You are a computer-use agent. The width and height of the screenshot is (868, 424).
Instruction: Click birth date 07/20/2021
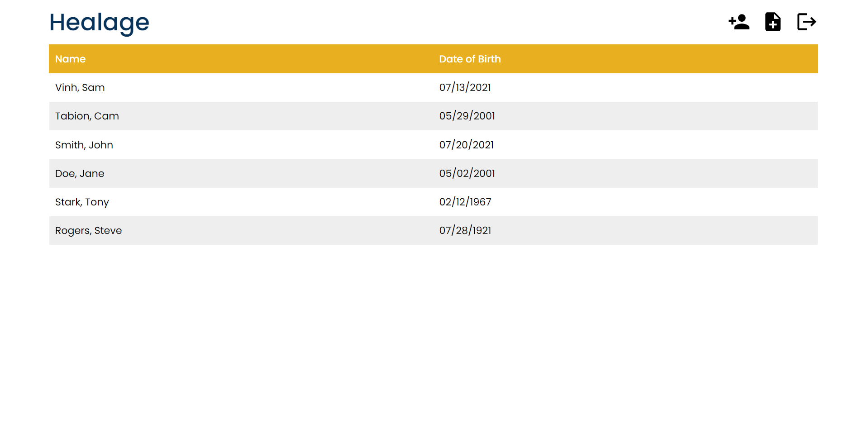pyautogui.click(x=466, y=145)
